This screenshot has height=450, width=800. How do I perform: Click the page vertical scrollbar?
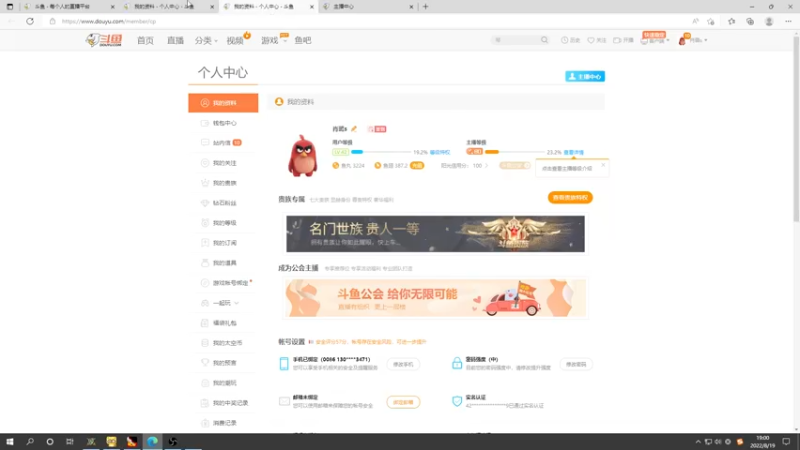pyautogui.click(x=796, y=128)
